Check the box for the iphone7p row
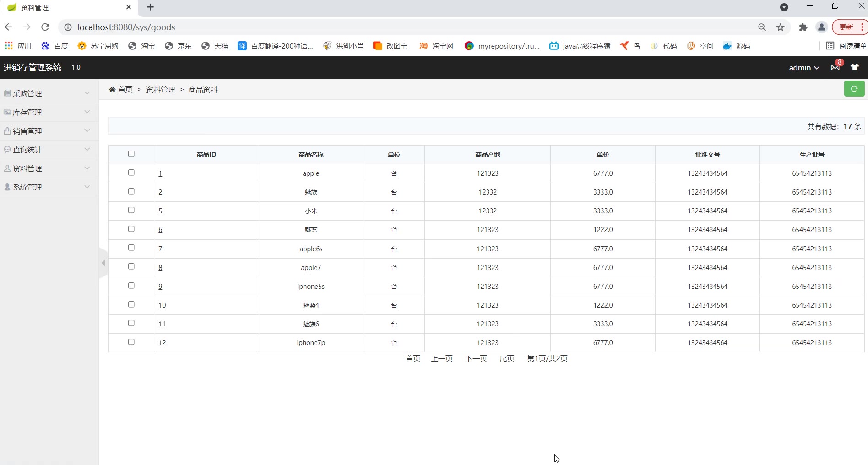The width and height of the screenshot is (868, 465). click(x=131, y=342)
